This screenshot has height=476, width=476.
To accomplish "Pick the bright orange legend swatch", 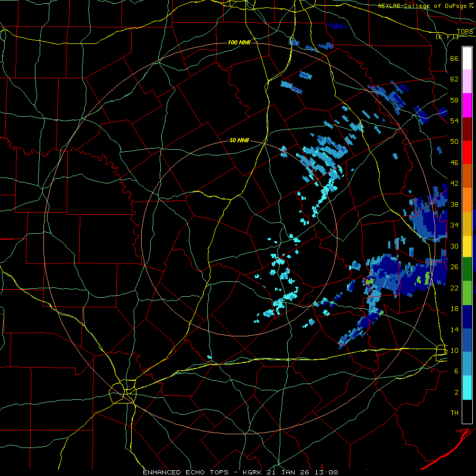I will [x=467, y=200].
